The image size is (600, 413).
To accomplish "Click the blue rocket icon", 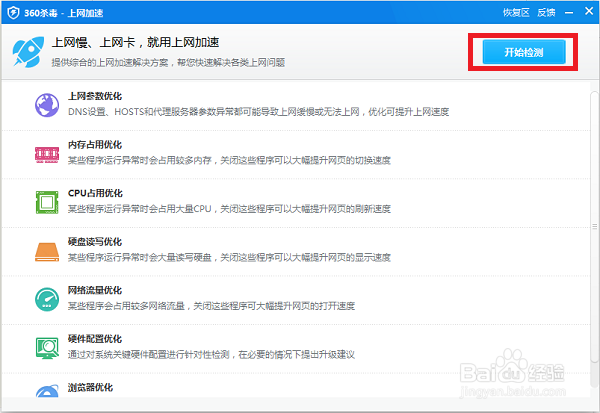I will pyautogui.click(x=28, y=52).
